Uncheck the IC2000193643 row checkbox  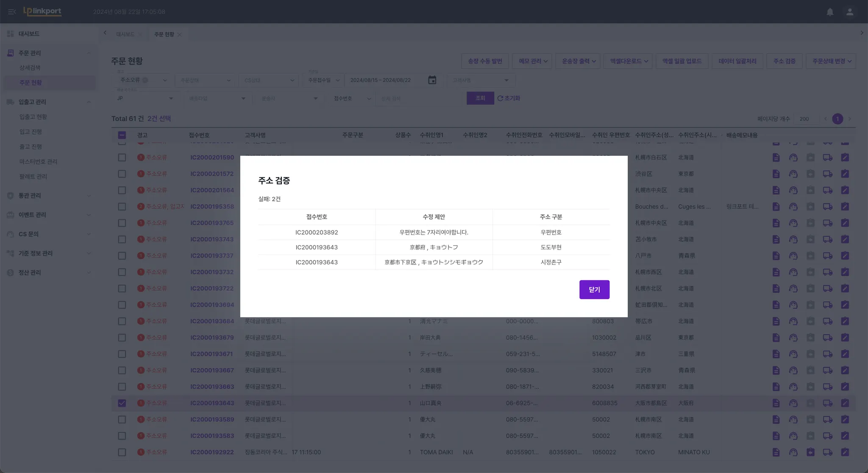click(x=122, y=403)
